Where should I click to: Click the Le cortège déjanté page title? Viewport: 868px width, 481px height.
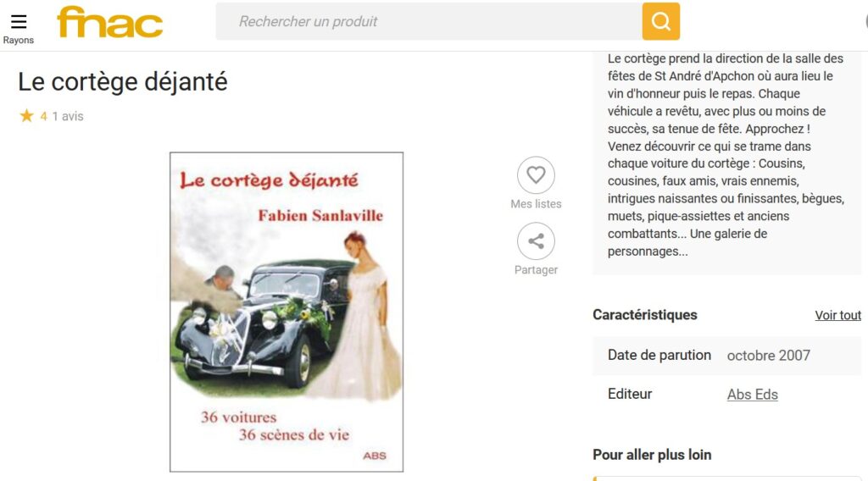pos(122,82)
